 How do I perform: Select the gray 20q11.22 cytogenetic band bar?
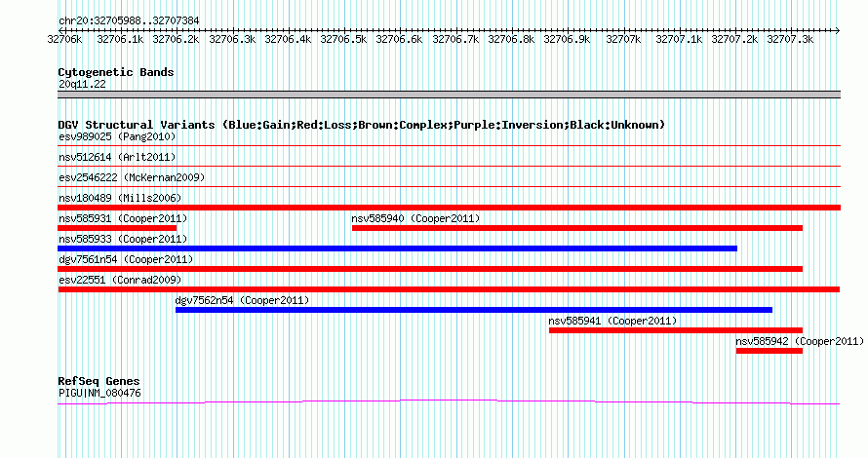pos(449,95)
